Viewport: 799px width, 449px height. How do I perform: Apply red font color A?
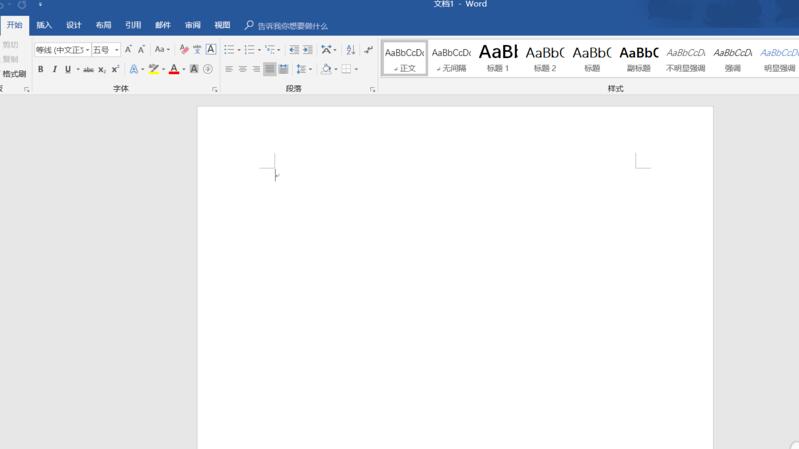click(x=174, y=69)
